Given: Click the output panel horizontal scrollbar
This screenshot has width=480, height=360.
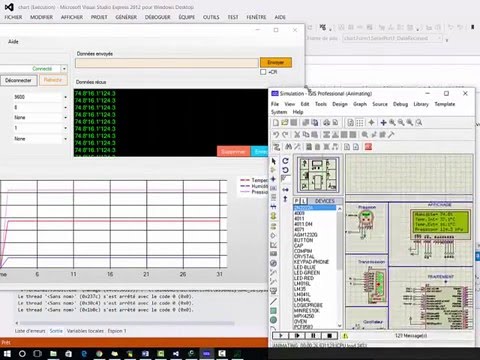Looking at the screenshot, I should click(127, 323).
